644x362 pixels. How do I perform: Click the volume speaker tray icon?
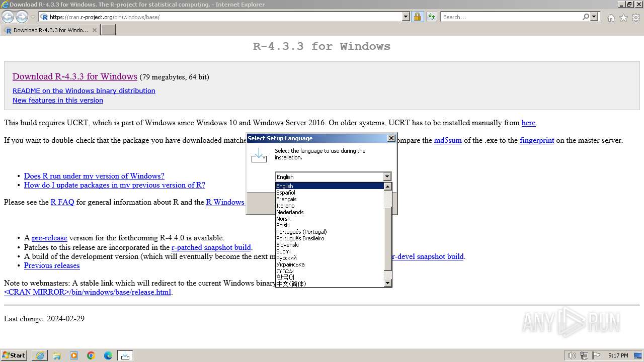point(572,355)
